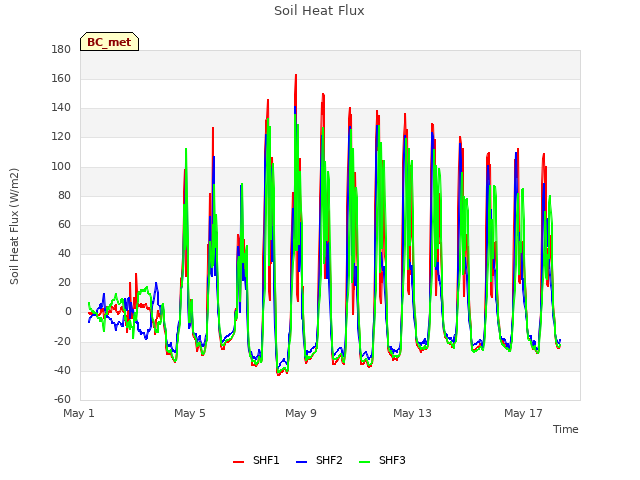This screenshot has width=640, height=480.
Task: Click the May 17 x-axis label
Action: click(x=523, y=413)
